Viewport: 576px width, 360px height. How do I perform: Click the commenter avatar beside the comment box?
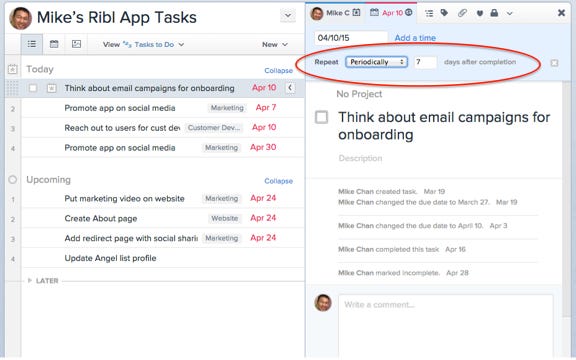(x=323, y=303)
